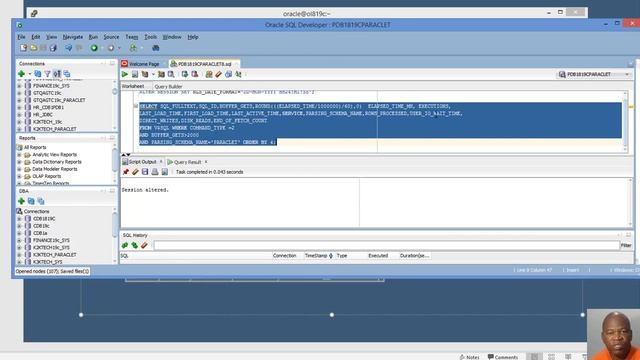This screenshot has height=360, width=640.
Task: Click the Connection column header in SQL History
Action: coord(284,256)
